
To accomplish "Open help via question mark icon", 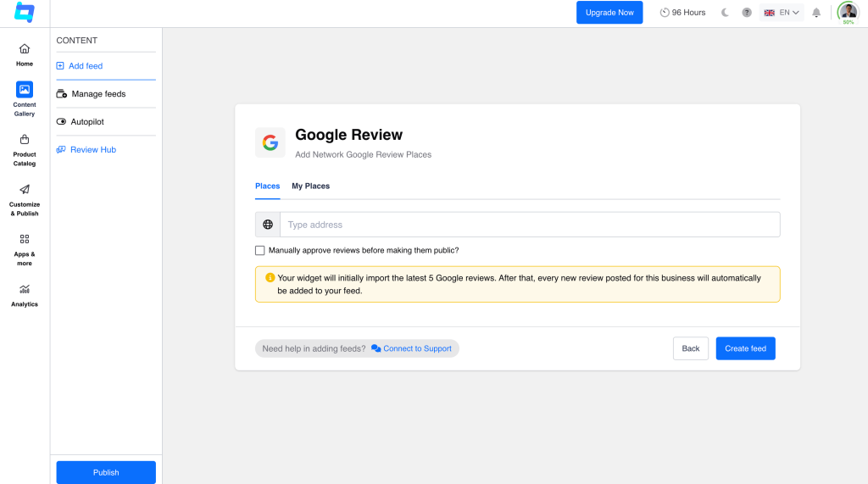I will (x=747, y=12).
